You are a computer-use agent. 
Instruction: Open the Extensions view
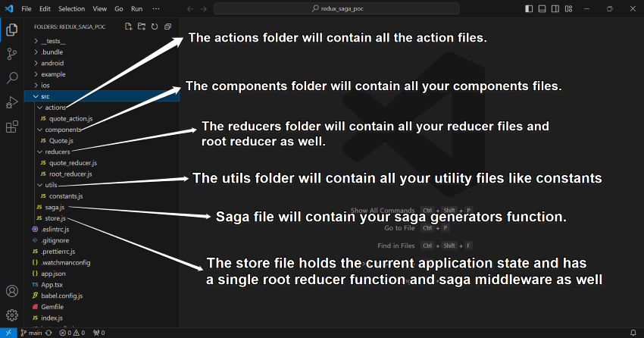point(11,127)
